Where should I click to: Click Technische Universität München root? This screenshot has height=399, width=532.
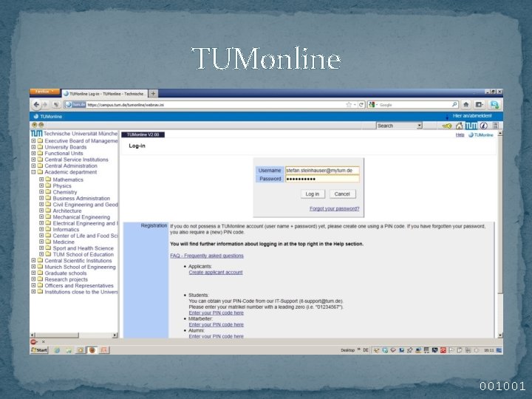click(x=81, y=134)
